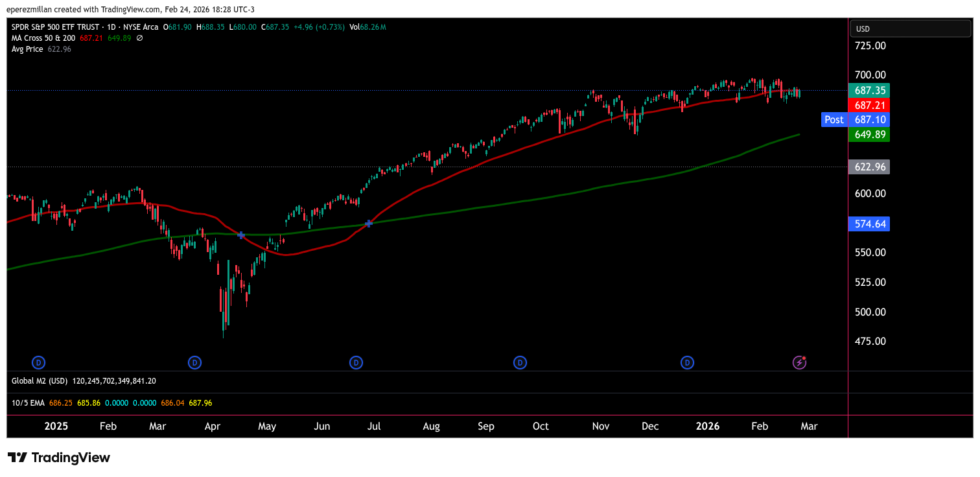Click the red 687.21 price axis label
Screen dimensions: 980x477
point(870,105)
